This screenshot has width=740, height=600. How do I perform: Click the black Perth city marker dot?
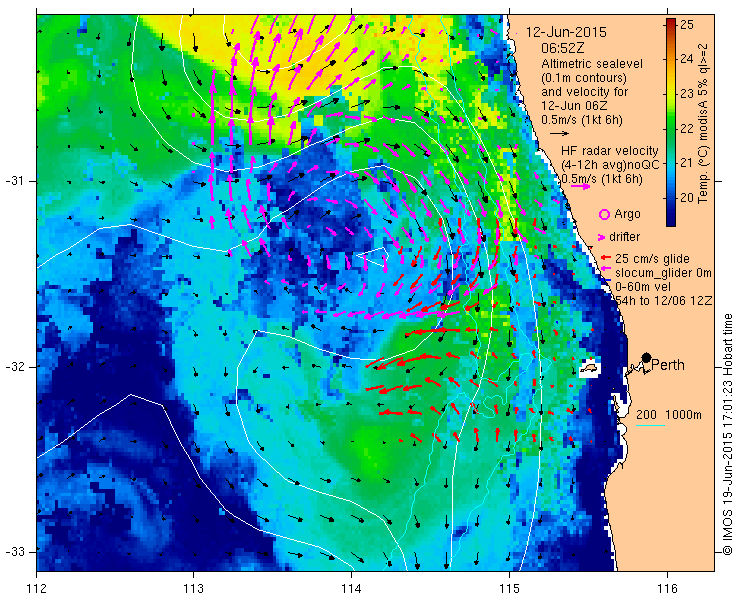point(646,357)
